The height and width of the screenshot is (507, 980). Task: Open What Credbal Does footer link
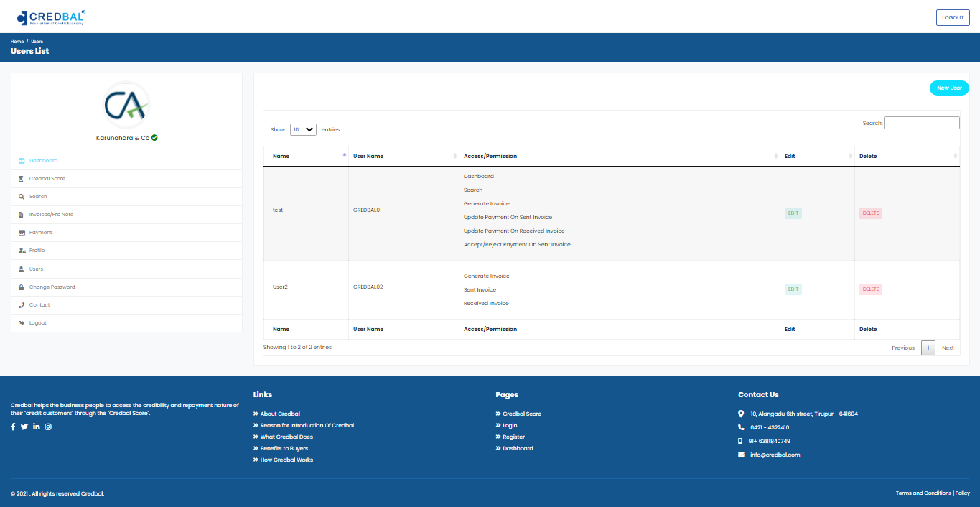pos(286,437)
